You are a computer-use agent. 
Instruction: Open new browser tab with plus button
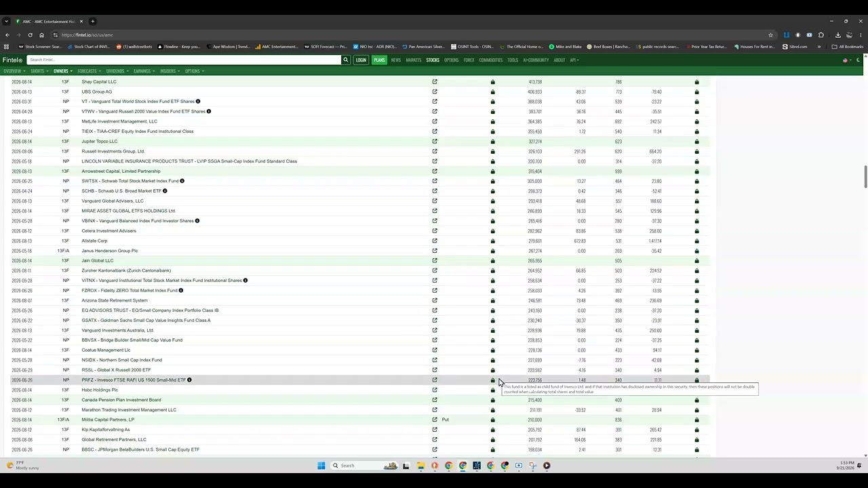tap(93, 21)
